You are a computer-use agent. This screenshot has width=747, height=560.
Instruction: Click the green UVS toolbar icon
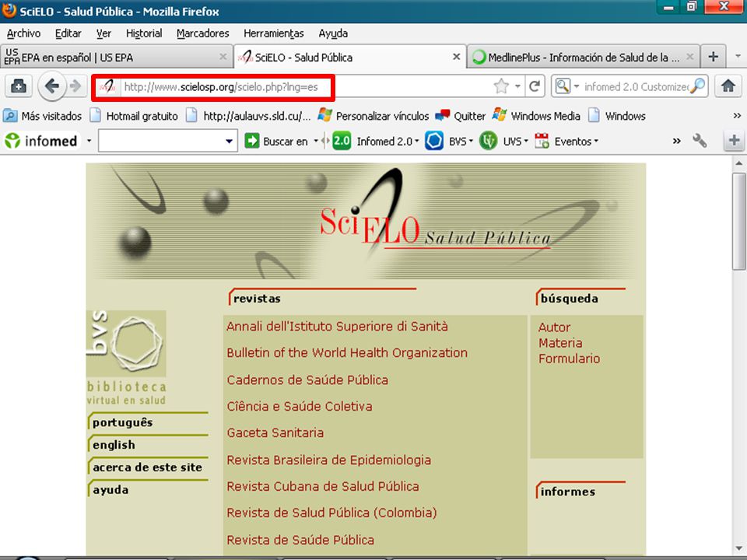(488, 141)
